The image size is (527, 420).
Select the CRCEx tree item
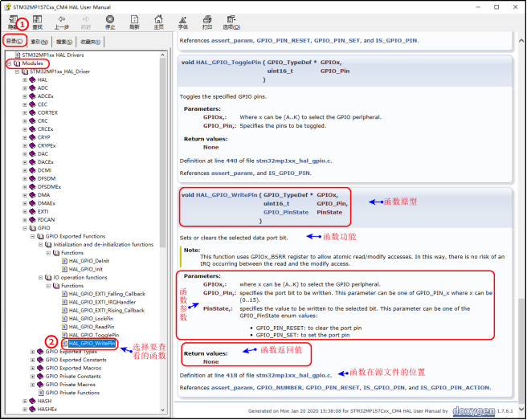45,129
